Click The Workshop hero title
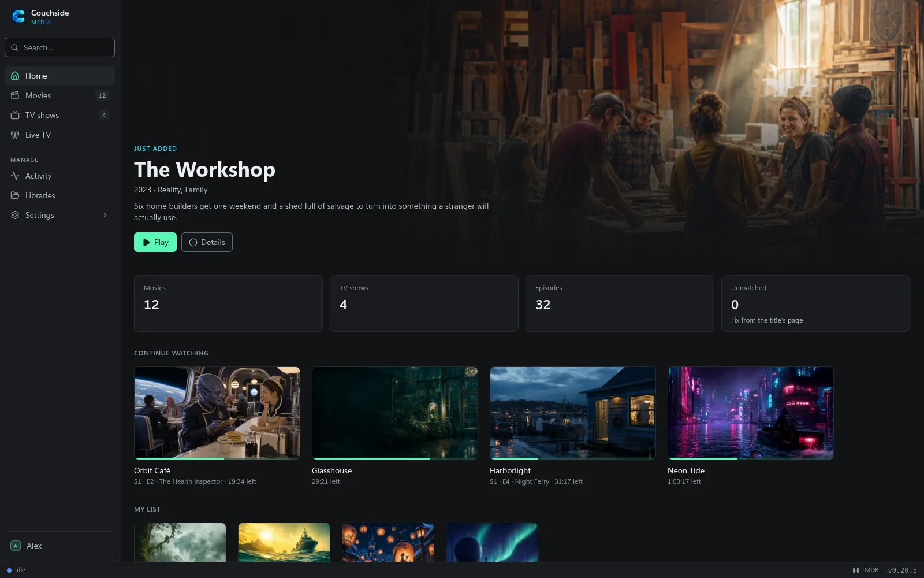Image resolution: width=924 pixels, height=578 pixels. pos(204,169)
